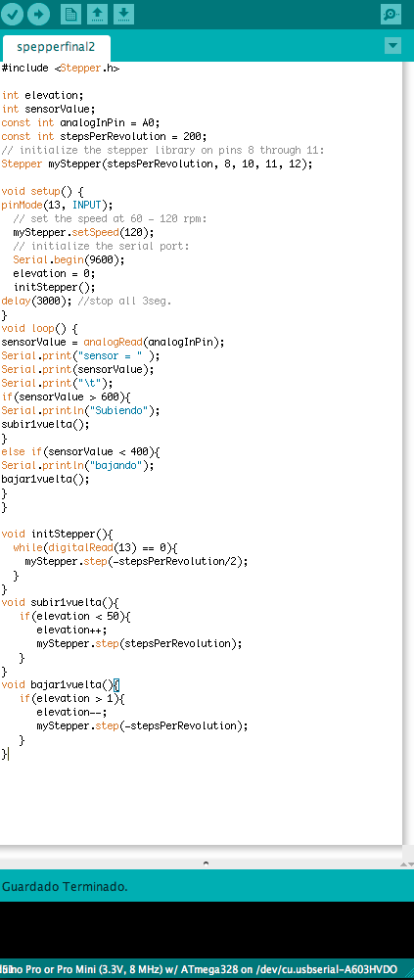Click the 'int sensorValue;' declaration line
This screenshot has width=414, height=980.
tap(48, 110)
